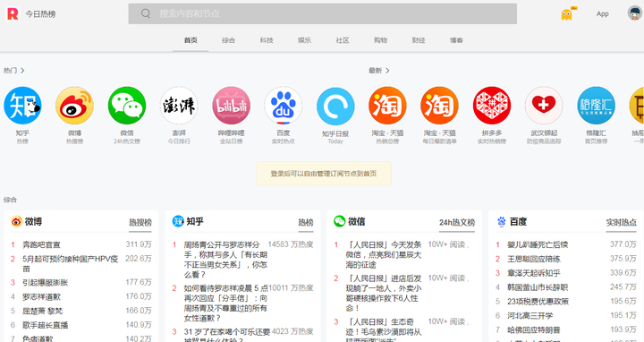Viewport: 644px width, 342px height.
Task: Open 微博 item 奔跑吧官宣
Action: 41,244
